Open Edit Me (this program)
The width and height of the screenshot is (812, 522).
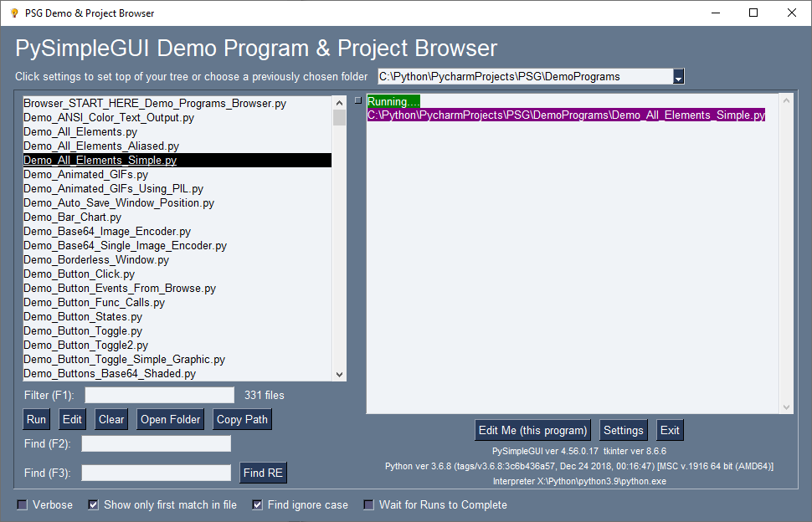click(532, 429)
